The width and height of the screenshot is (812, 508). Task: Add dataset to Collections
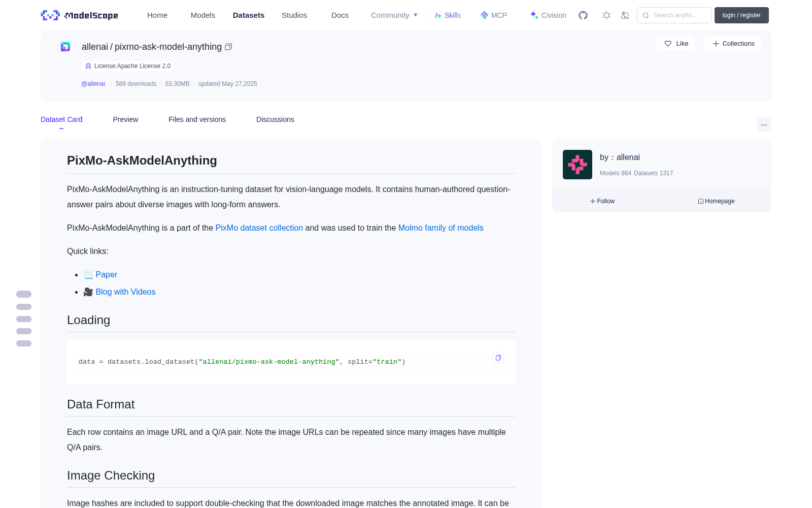733,44
